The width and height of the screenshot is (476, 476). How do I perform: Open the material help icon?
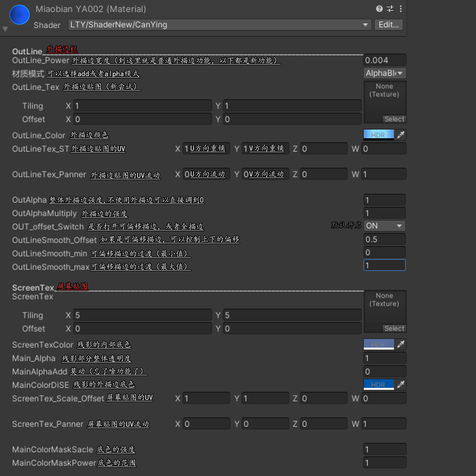[379, 9]
